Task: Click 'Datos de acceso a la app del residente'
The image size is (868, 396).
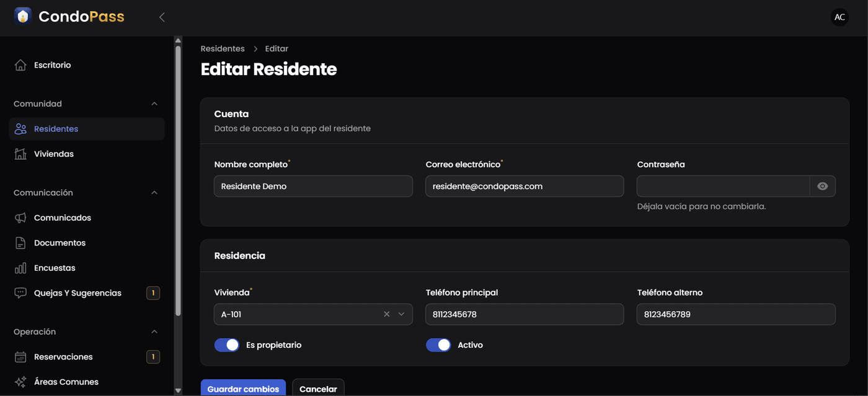Action: point(292,128)
